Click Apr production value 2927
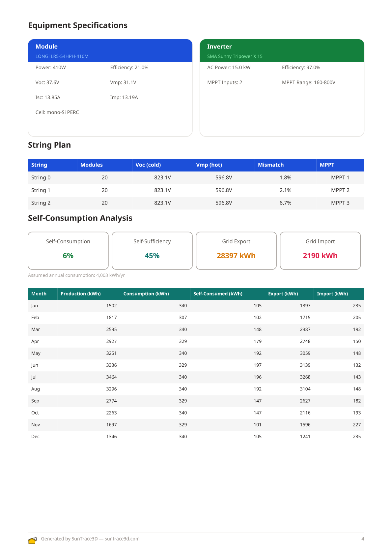Screen dimensions: 392x555 (x=111, y=341)
